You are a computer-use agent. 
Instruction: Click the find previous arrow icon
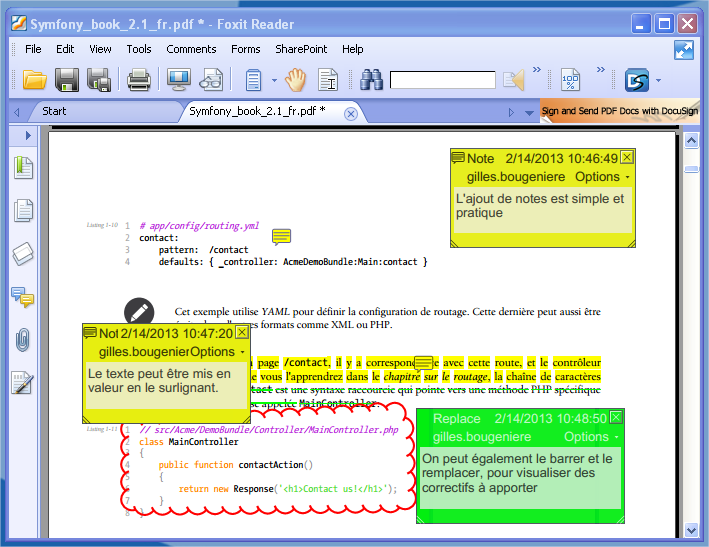tap(514, 80)
